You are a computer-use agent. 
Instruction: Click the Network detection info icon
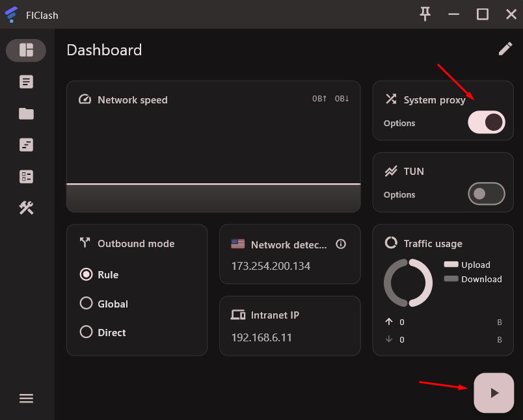(x=341, y=244)
